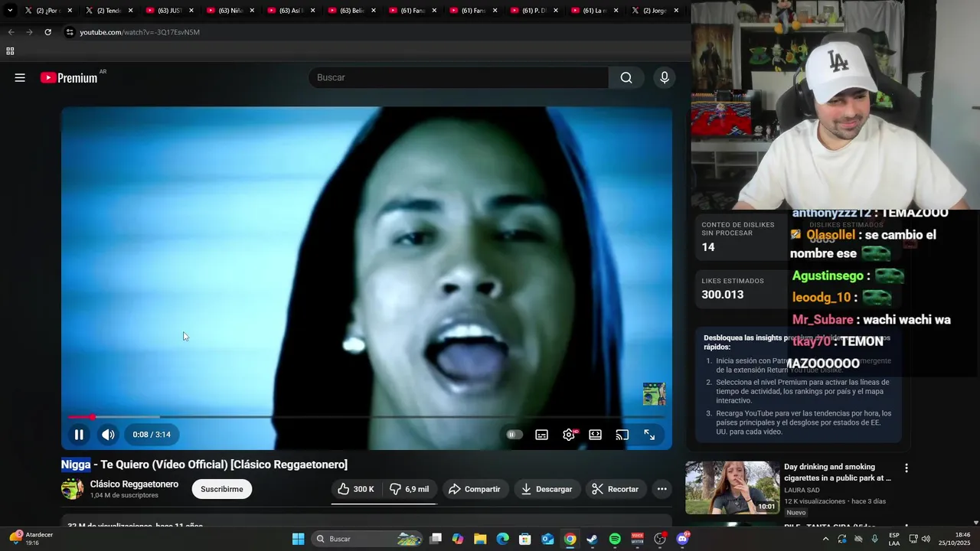Viewport: 980px width, 551px height.
Task: Open the Day drinking video thumbnail
Action: click(x=732, y=487)
